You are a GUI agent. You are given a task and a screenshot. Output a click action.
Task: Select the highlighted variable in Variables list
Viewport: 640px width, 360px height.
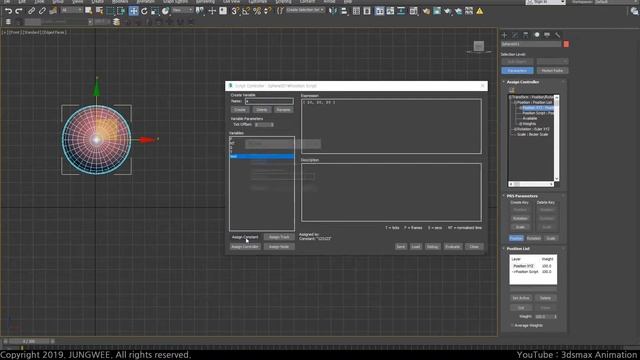coord(262,156)
